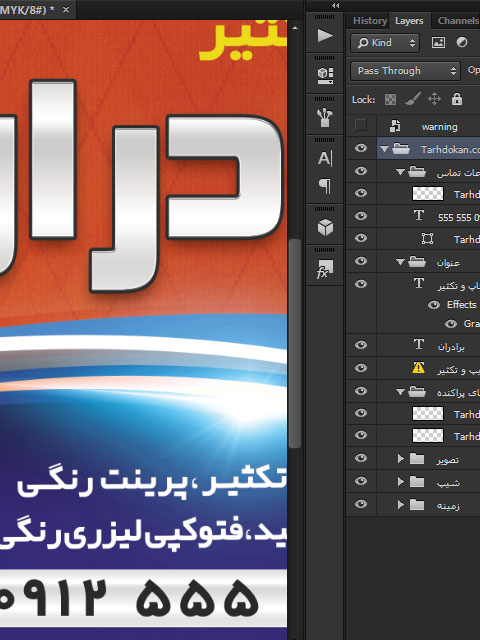Toggle Gradient effect visibility eye
Screen dimensions: 480x640
coord(451,324)
